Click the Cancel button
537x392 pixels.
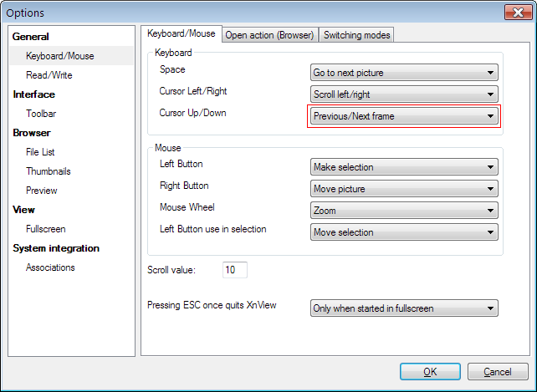coord(498,372)
